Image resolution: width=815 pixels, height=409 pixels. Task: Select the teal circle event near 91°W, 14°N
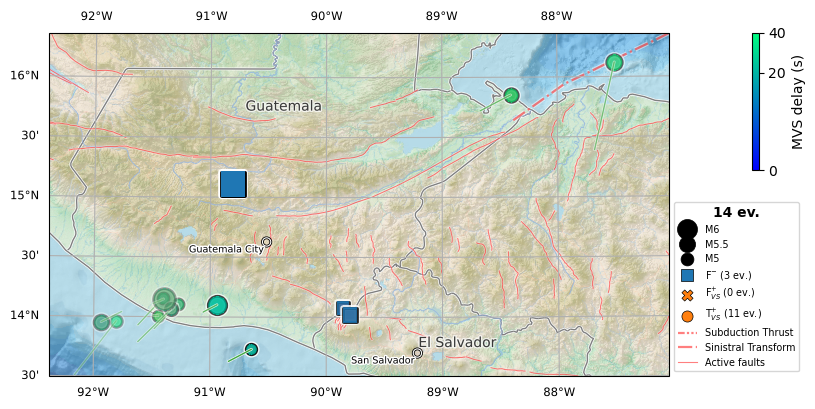217,305
